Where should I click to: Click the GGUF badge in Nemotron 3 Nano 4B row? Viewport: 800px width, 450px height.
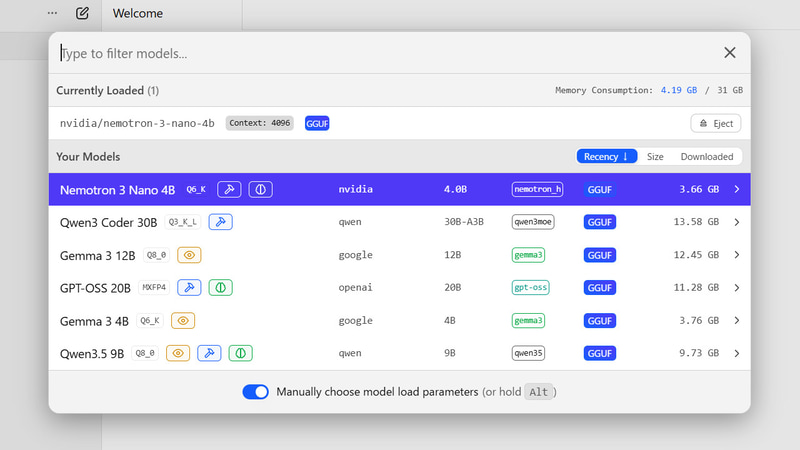click(x=599, y=190)
